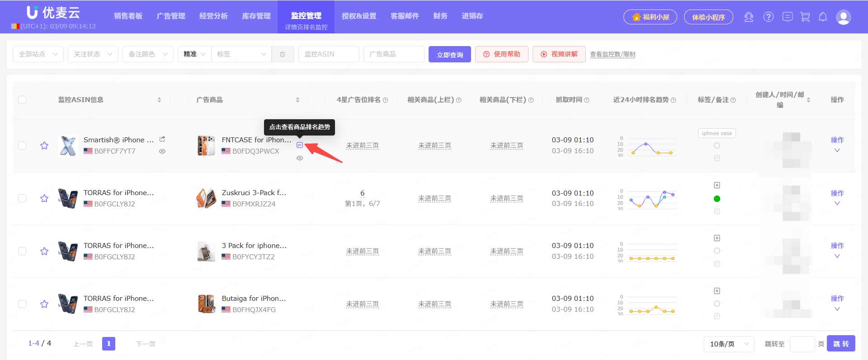Open the 精准 match type dropdown
This screenshot has height=360, width=868.
pyautogui.click(x=194, y=54)
